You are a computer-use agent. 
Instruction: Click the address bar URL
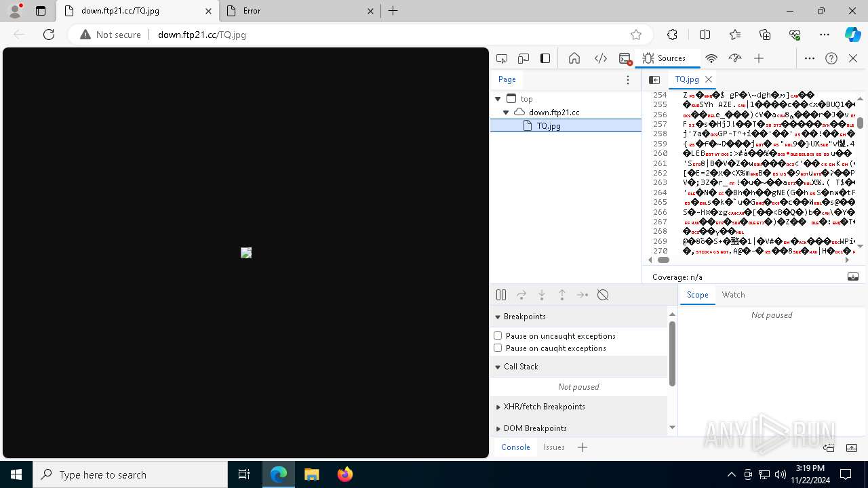click(202, 35)
